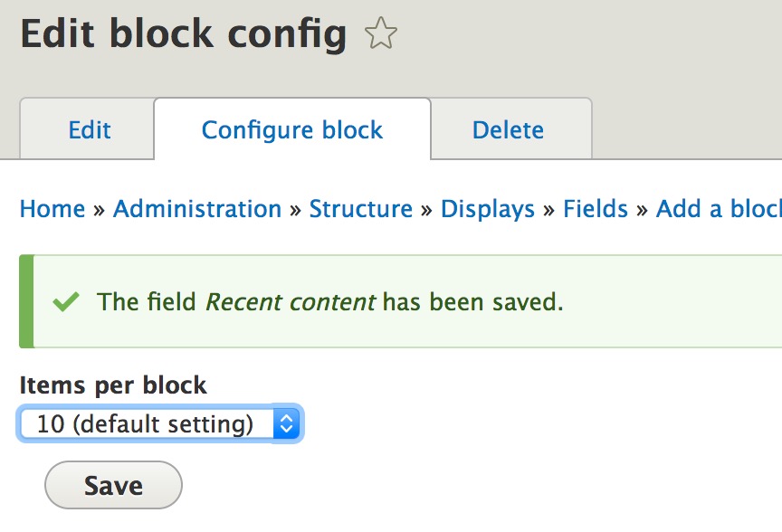
Task: Click the green left bar of status message
Action: tap(26, 301)
